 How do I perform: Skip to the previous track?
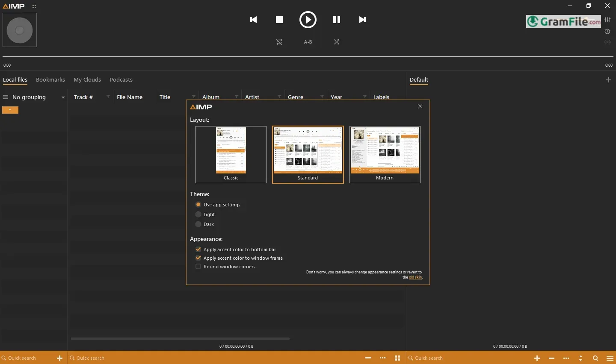point(254,20)
